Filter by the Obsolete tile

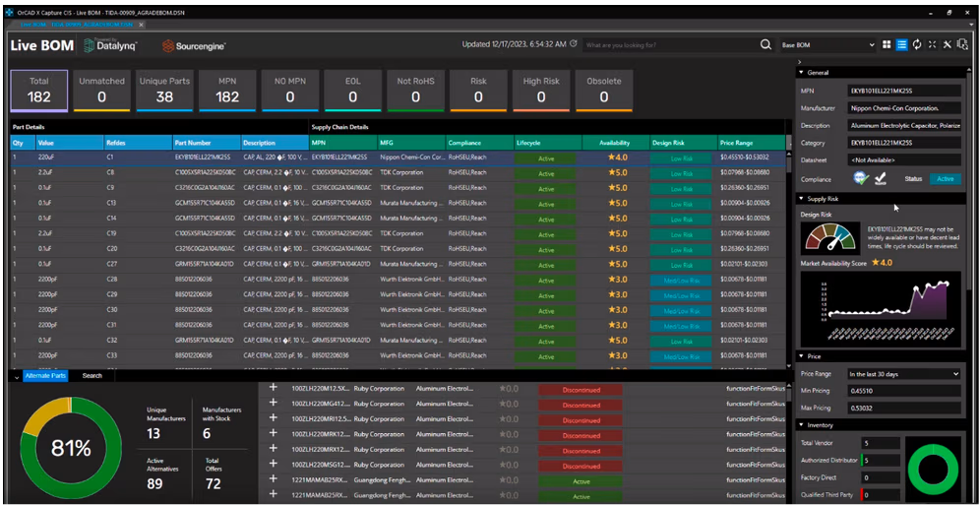pyautogui.click(x=604, y=91)
